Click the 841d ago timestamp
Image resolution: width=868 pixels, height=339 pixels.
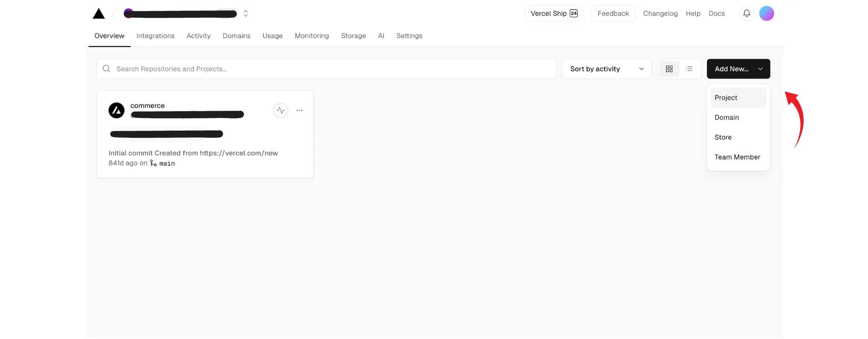123,163
